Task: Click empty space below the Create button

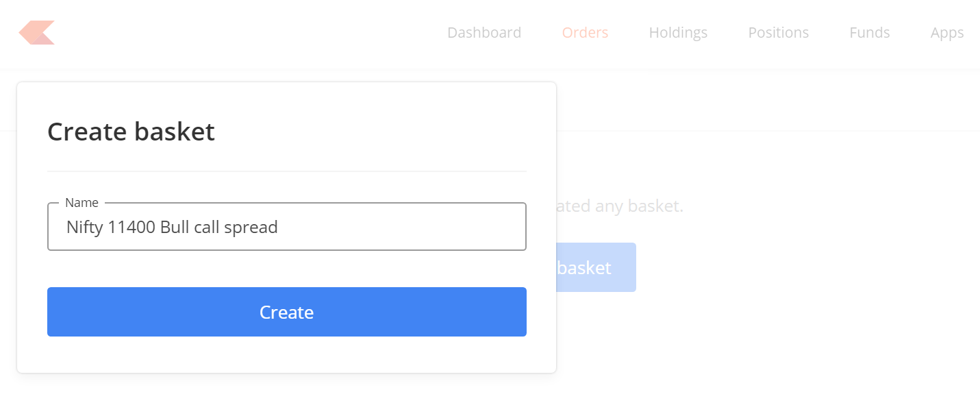Action: [x=287, y=355]
